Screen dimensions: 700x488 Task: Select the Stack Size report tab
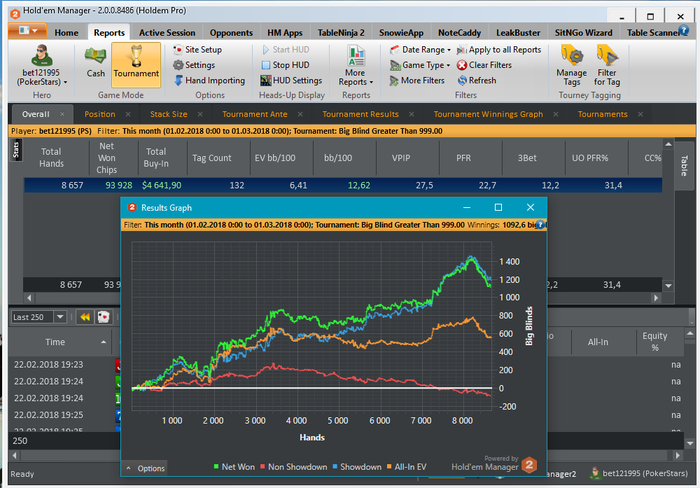click(169, 114)
